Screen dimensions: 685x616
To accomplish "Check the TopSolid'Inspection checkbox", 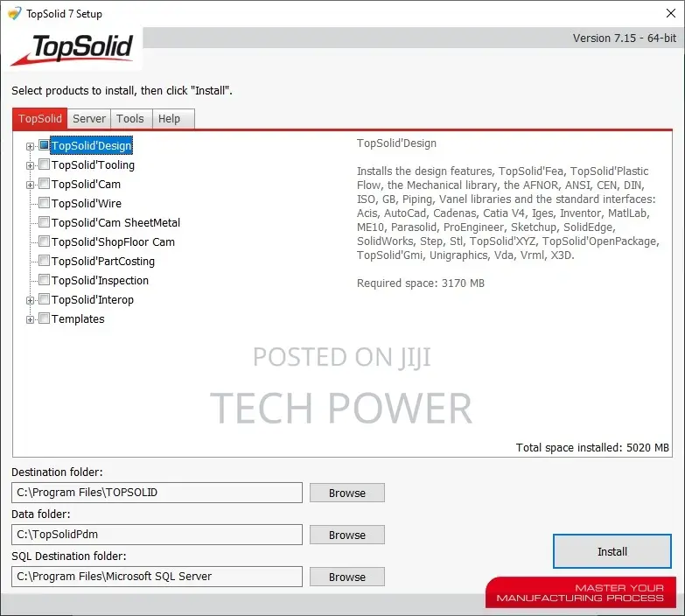I will 44,280.
